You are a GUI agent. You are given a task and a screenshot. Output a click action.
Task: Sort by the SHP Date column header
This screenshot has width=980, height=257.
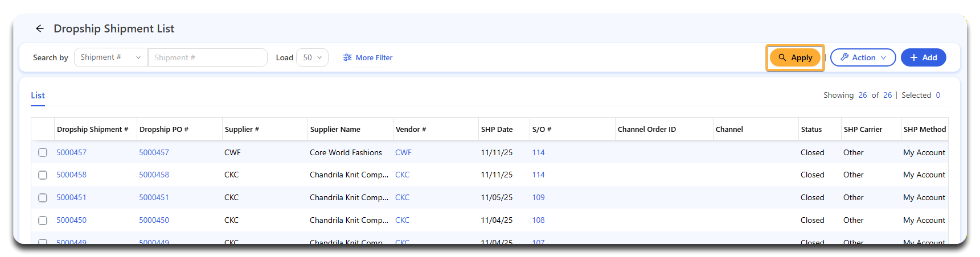pos(497,130)
